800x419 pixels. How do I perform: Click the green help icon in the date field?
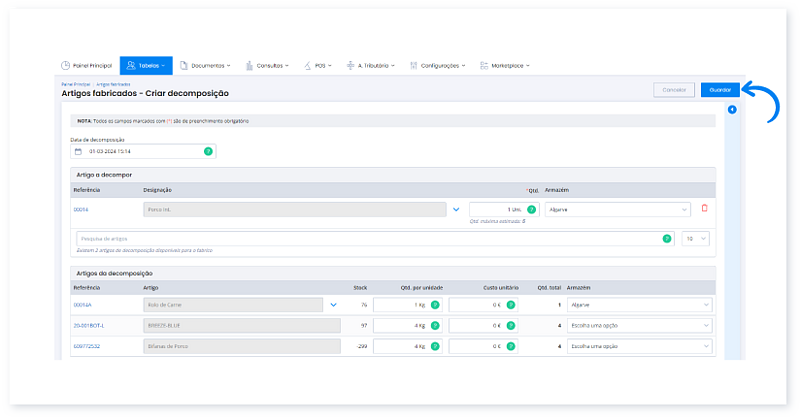208,152
